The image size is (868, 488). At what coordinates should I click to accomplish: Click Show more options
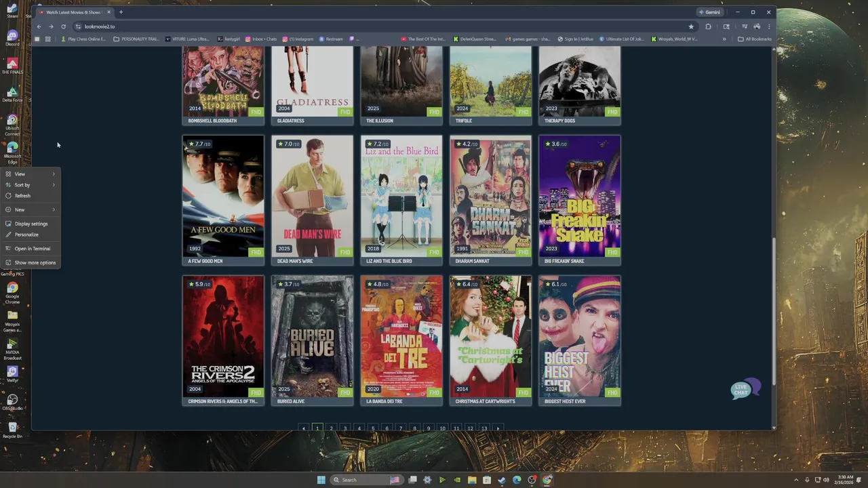tap(31, 263)
